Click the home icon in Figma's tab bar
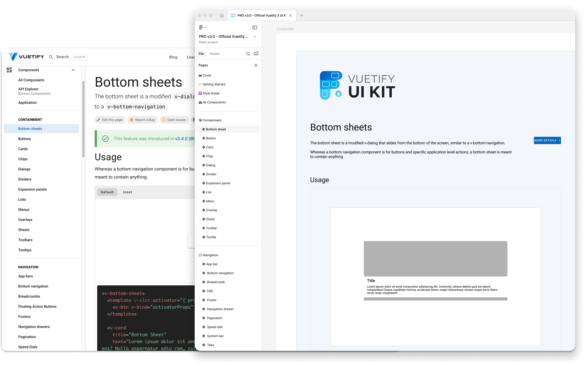Screen dimensions: 588x366 pos(222,15)
